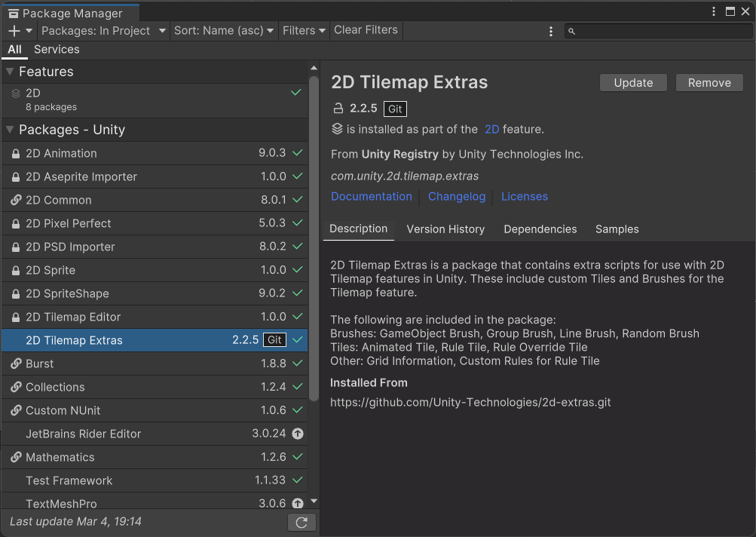Click the refresh package list button
756x537 pixels.
click(x=301, y=523)
